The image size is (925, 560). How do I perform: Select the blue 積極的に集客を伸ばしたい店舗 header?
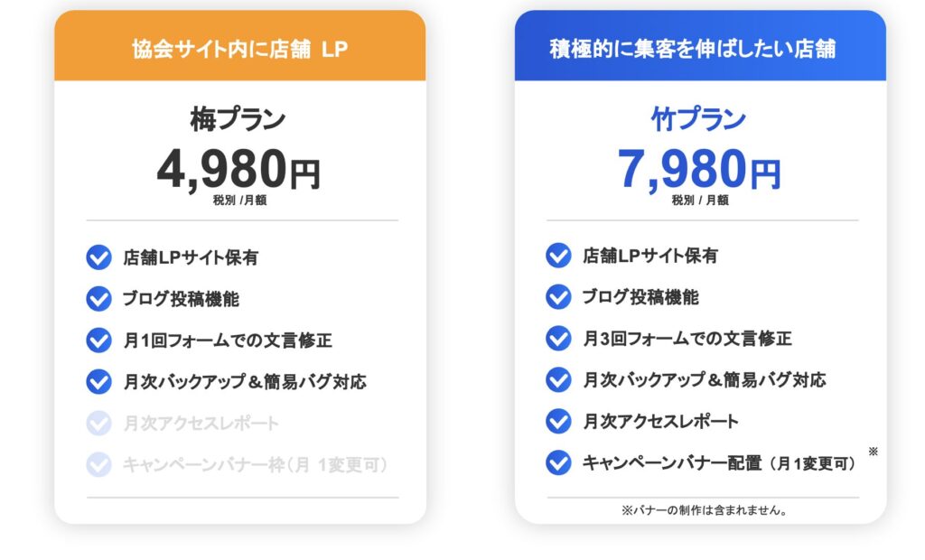700,49
